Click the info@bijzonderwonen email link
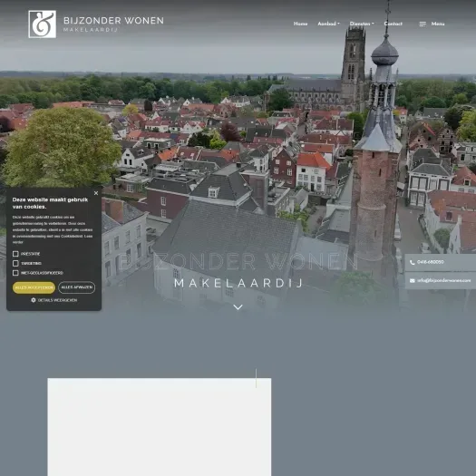 tap(444, 280)
